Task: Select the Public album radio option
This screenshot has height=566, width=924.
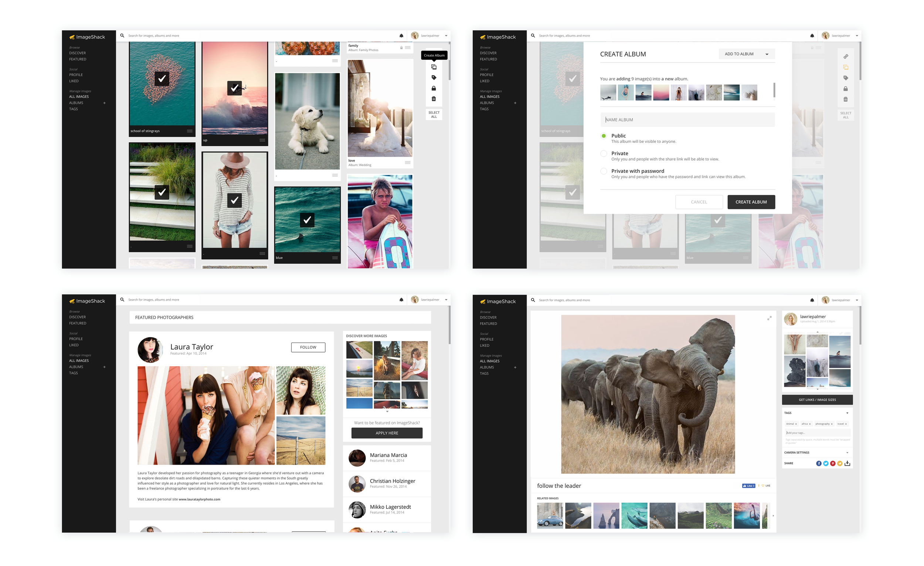Action: (604, 136)
